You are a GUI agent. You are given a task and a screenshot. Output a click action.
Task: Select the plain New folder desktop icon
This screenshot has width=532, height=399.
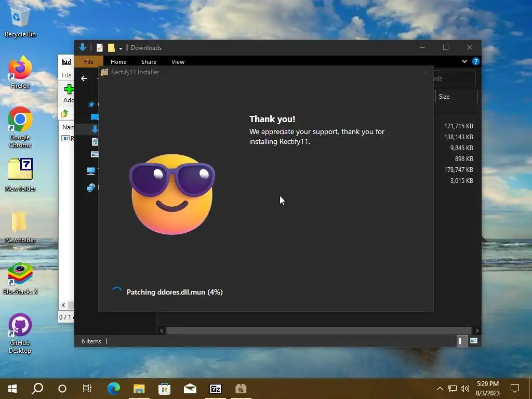[20, 227]
